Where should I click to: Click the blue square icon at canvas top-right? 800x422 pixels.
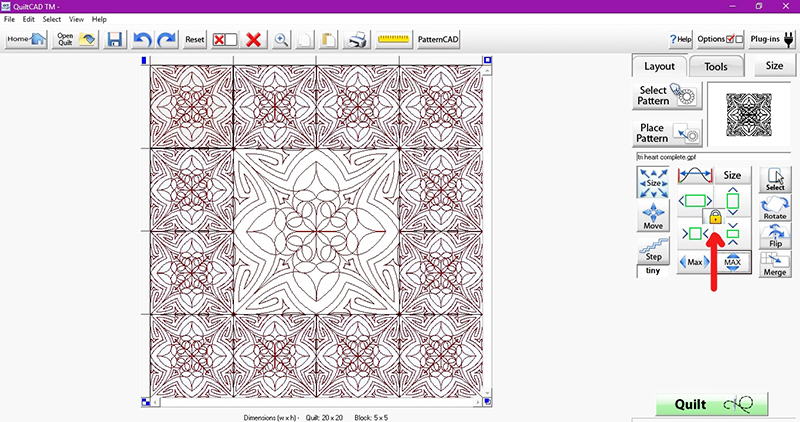(x=487, y=60)
